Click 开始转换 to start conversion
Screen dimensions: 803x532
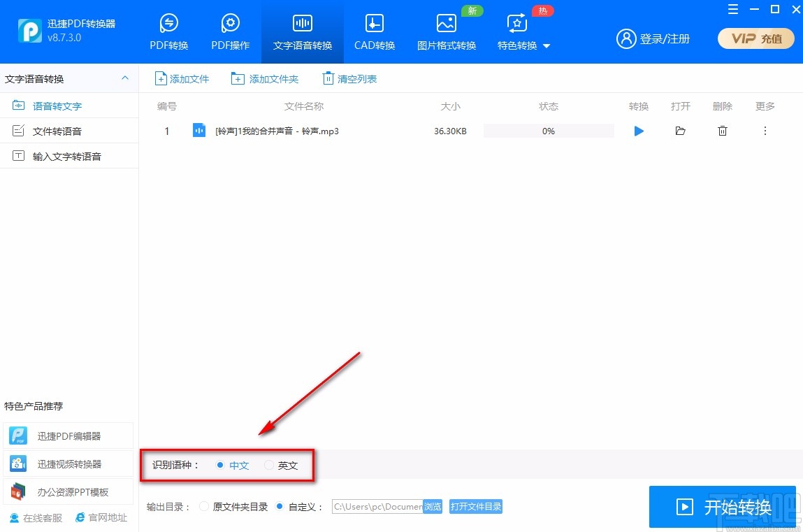(723, 507)
